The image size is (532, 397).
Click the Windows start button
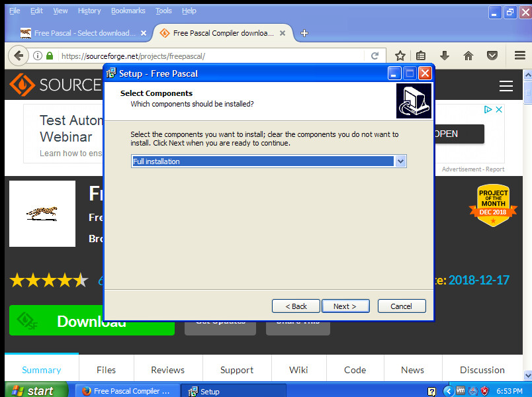coord(36,390)
